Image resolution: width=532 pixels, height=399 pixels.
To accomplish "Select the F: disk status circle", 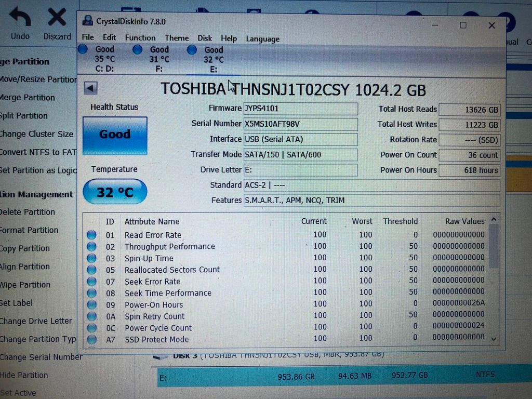I will click(137, 50).
